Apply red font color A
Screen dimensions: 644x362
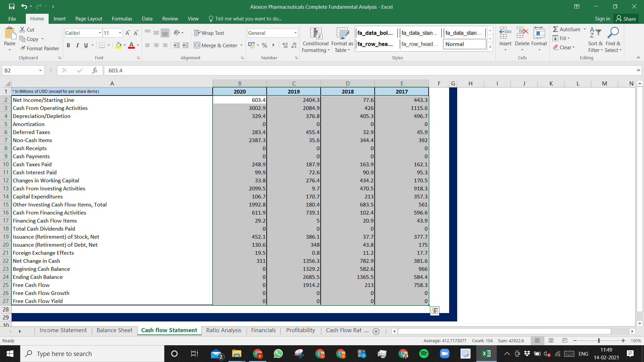coord(131,45)
